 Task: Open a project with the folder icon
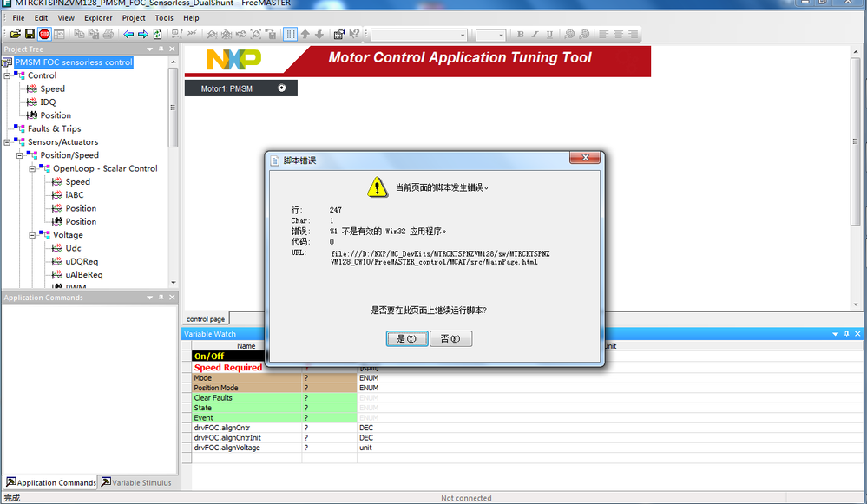[16, 34]
